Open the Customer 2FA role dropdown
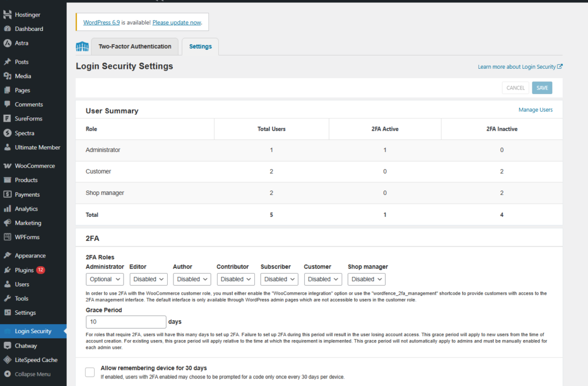Image resolution: width=588 pixels, height=386 pixels. (x=323, y=279)
